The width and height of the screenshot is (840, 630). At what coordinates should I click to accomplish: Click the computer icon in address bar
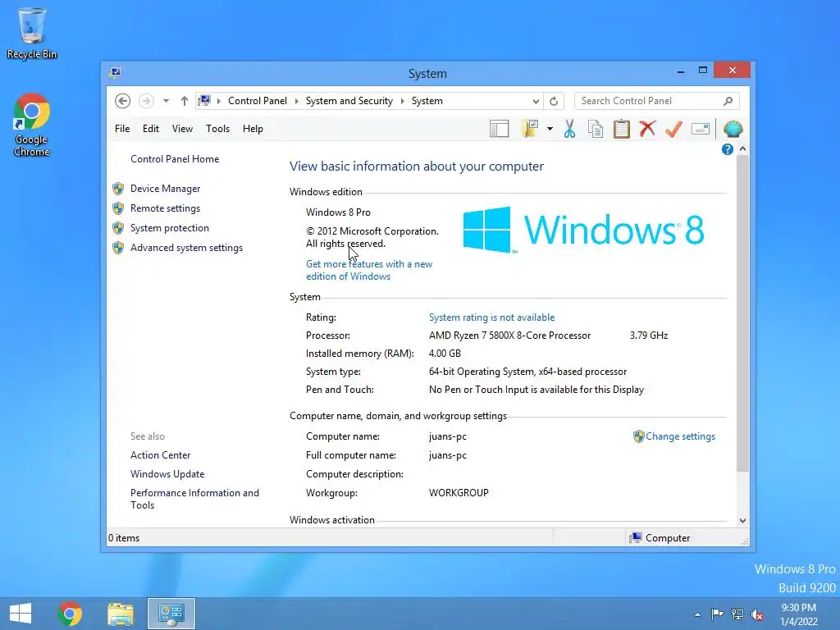[204, 100]
